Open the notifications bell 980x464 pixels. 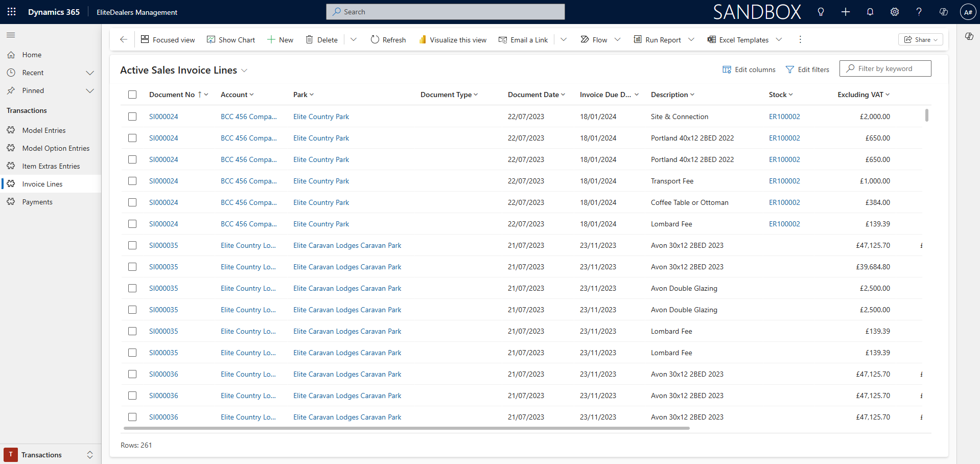click(x=870, y=12)
